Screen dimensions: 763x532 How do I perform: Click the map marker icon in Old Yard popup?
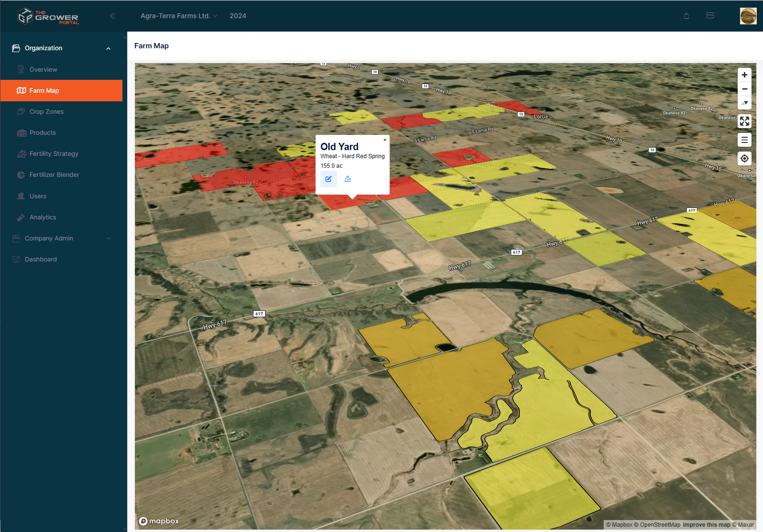(348, 179)
